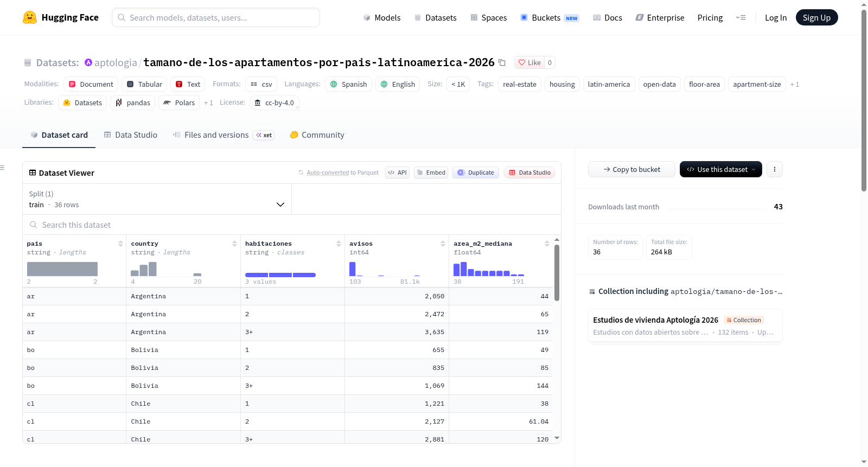Image resolution: width=868 pixels, height=467 pixels.
Task: Open the three-dot dataset options menu
Action: point(775,169)
